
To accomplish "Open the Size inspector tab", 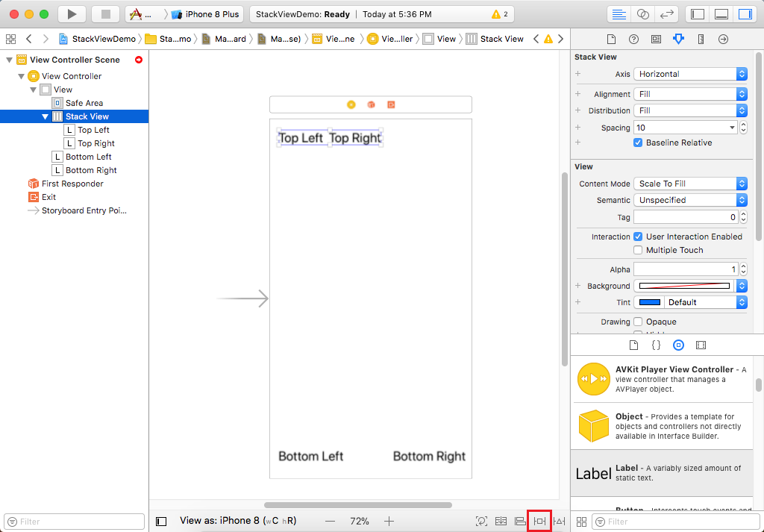I will pos(701,39).
